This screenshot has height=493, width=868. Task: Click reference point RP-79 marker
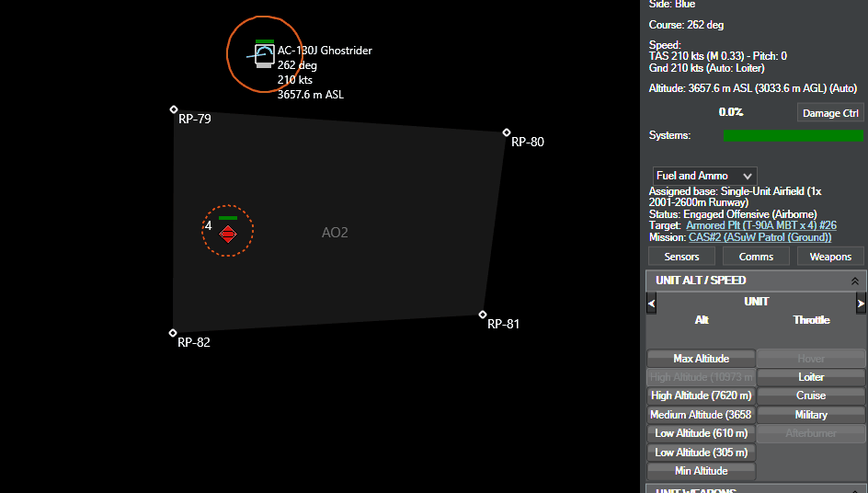click(x=173, y=109)
